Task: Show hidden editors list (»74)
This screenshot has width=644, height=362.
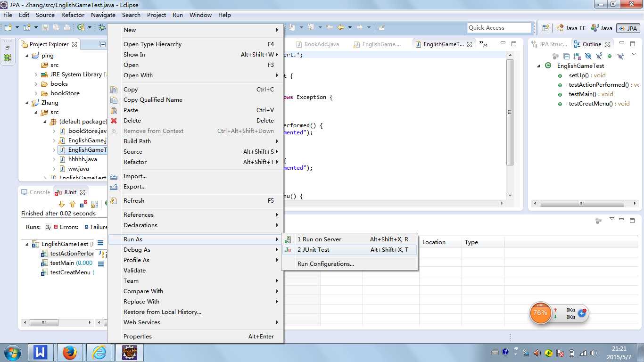Action: (x=483, y=44)
